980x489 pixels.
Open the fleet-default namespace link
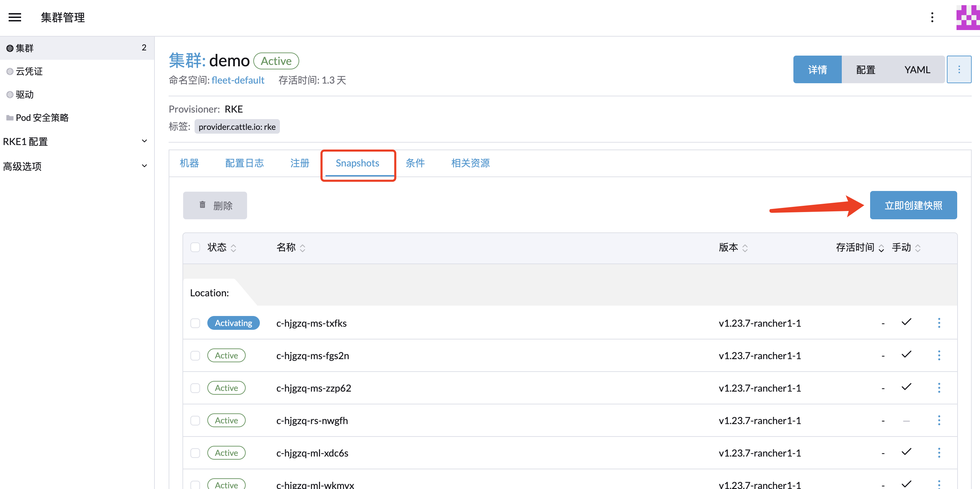tap(238, 80)
